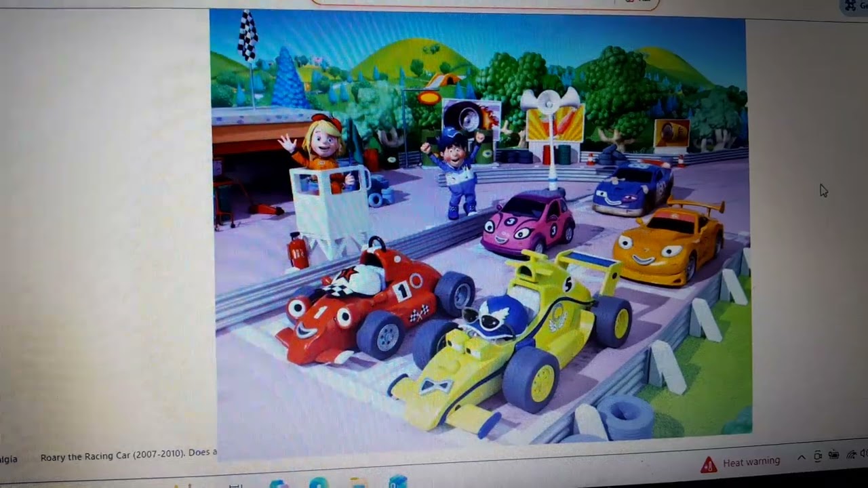Open the Microsoft Edge taskbar icon
868x488 pixels.
(x=319, y=482)
